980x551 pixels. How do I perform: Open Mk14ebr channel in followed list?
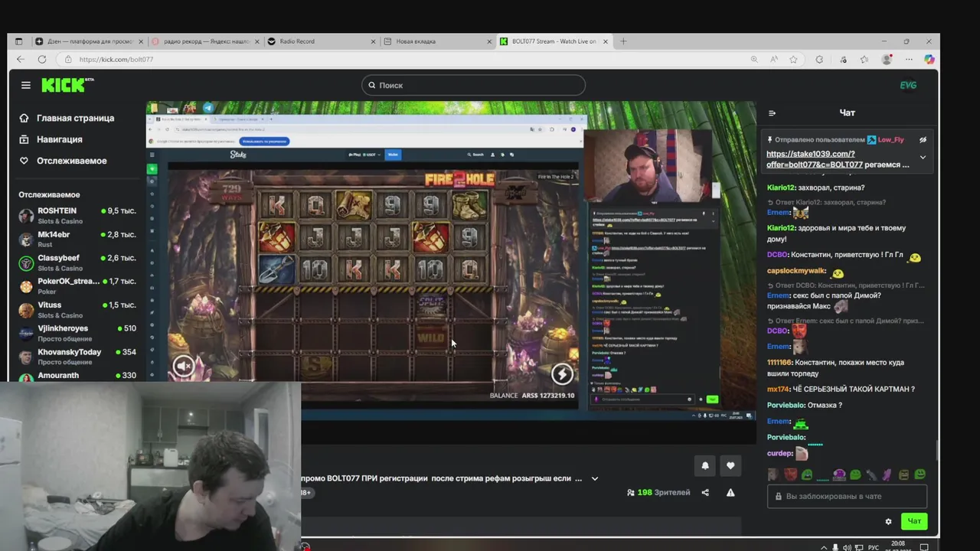tap(78, 239)
